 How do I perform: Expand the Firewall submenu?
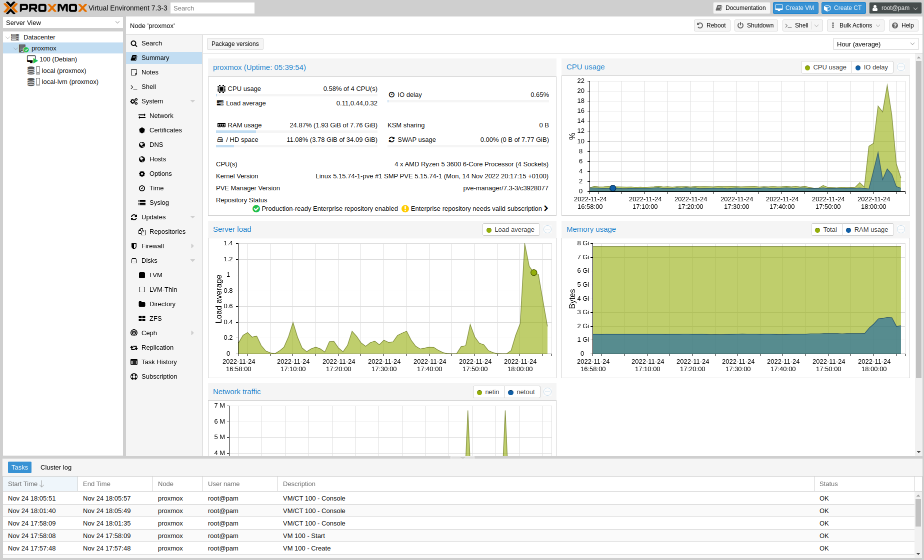pos(192,246)
